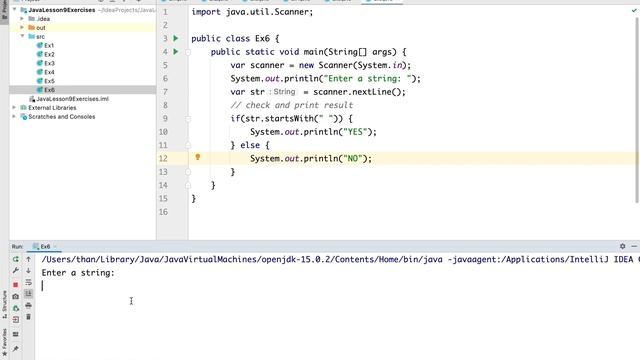Image resolution: width=640 pixels, height=360 pixels.
Task: Close the Ex6 run tab
Action: pyautogui.click(x=55, y=246)
